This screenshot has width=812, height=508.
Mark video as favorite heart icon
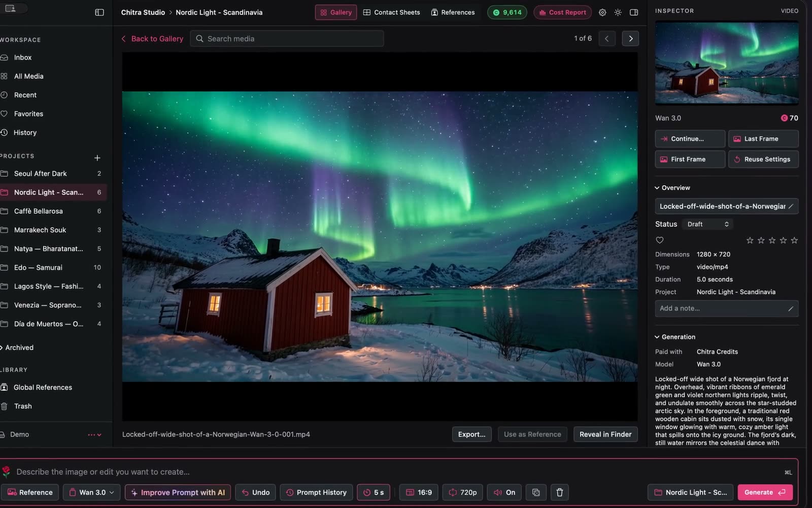click(x=660, y=240)
